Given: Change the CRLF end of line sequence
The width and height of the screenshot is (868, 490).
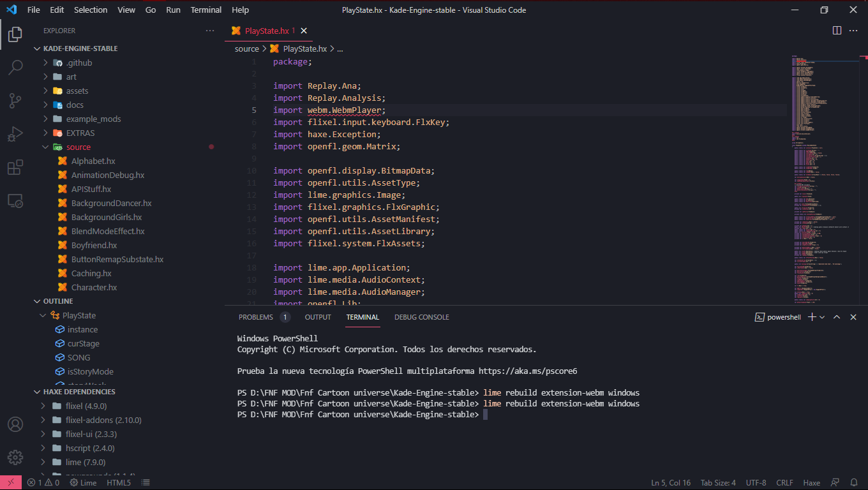Looking at the screenshot, I should 784,483.
